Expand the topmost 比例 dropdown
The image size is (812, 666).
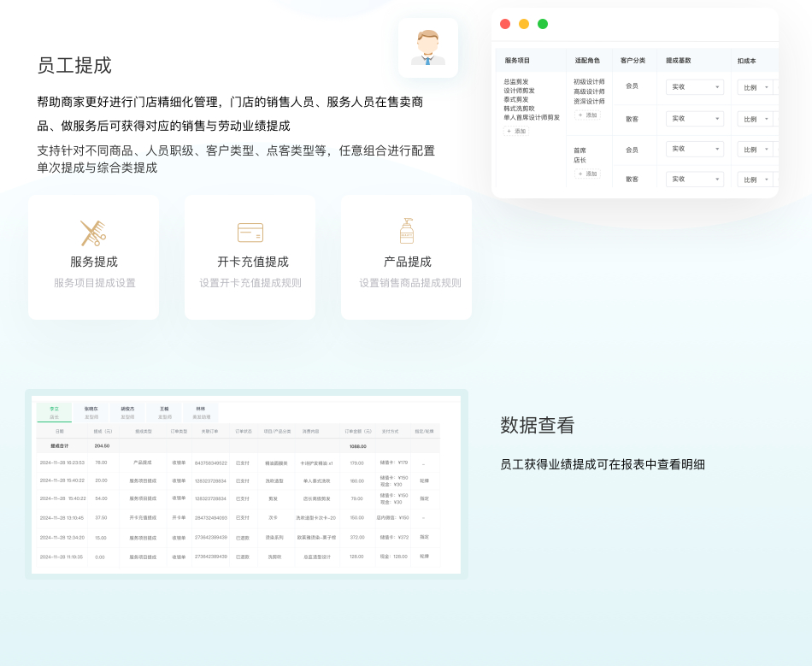755,87
